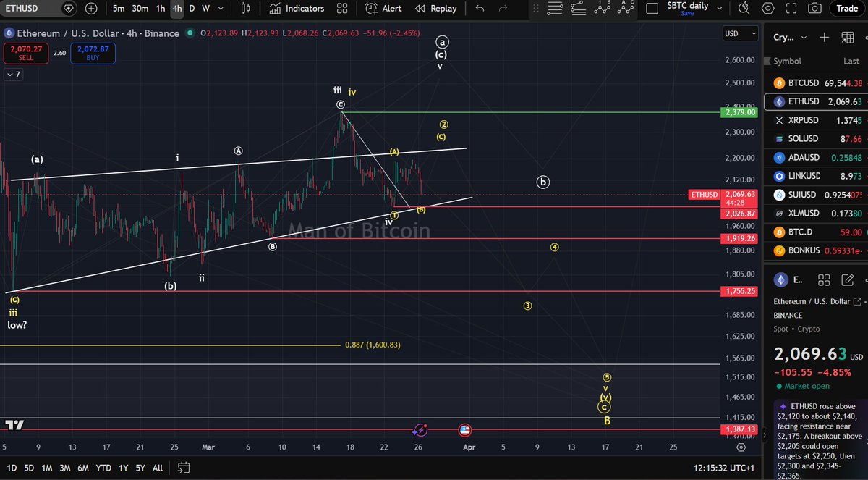
Task: Select LINKUSD in the watchlist
Action: pos(816,176)
